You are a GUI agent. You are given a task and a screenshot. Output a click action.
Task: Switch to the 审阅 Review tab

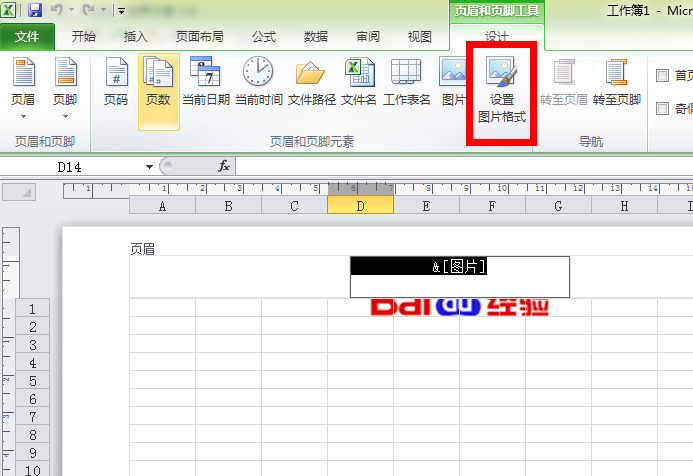[x=368, y=36]
